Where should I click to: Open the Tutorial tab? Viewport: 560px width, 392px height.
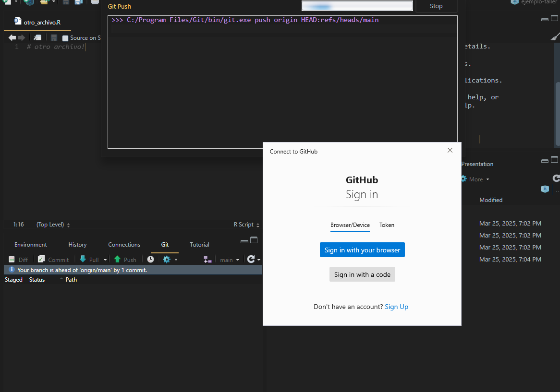[199, 244]
